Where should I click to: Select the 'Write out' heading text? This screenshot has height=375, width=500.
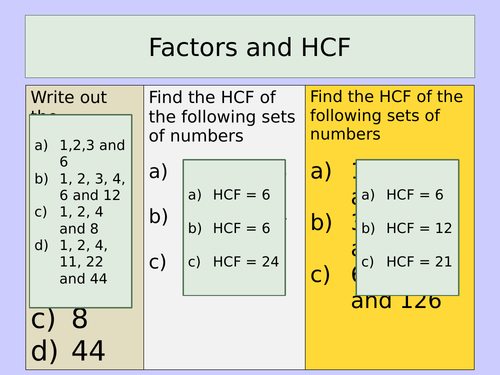point(69,97)
